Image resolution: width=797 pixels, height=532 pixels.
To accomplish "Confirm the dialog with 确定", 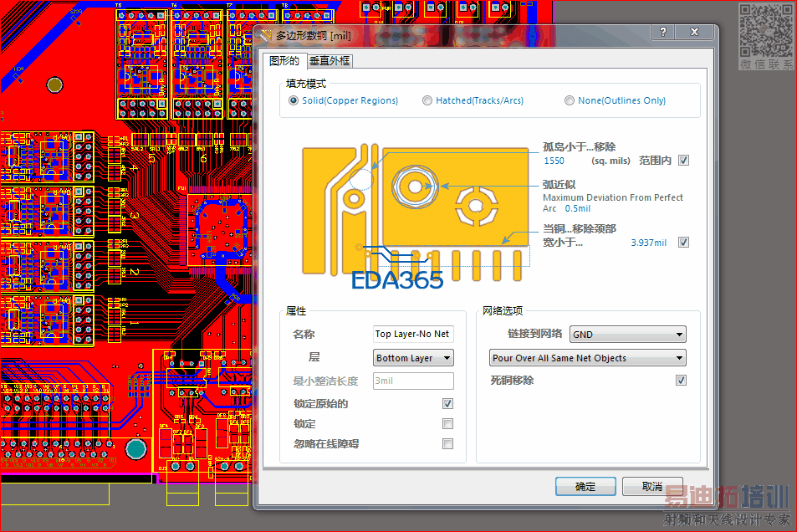I will [585, 487].
